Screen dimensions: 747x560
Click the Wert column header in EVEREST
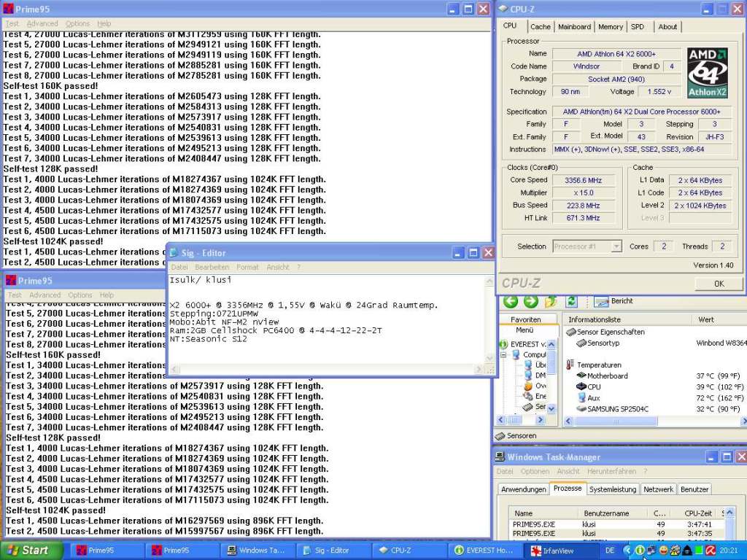tap(719, 319)
